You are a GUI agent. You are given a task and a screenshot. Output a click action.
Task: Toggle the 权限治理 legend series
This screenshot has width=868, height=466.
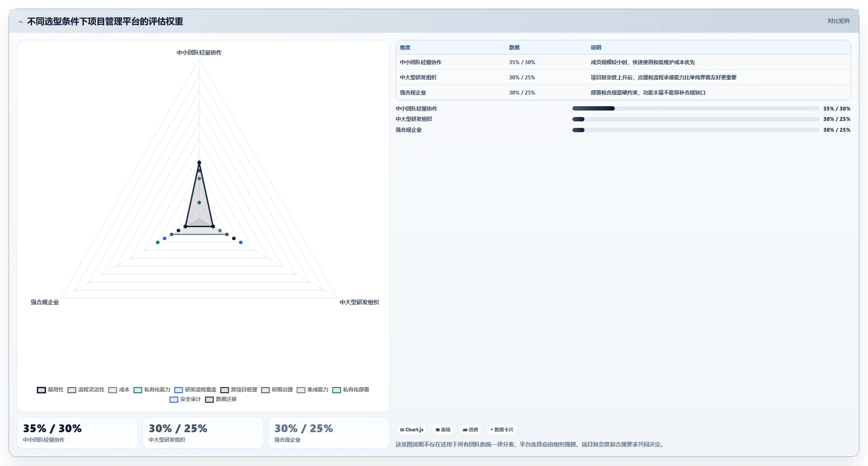(277, 390)
